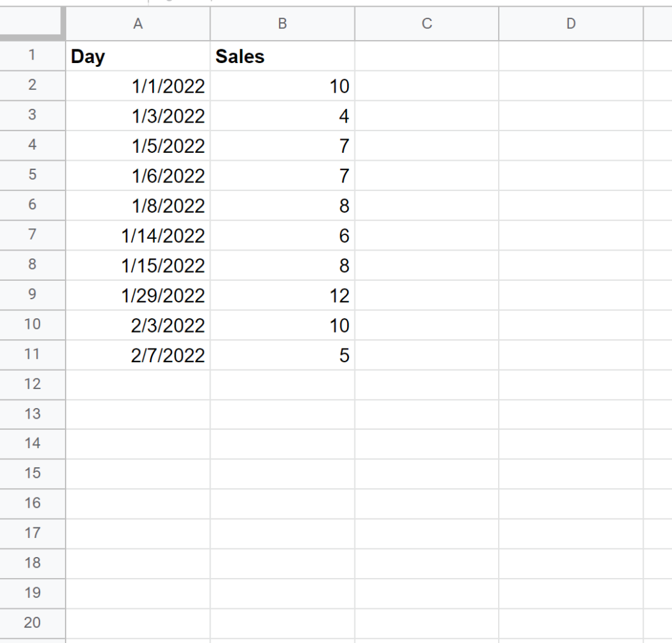Viewport: 672px width, 643px height.
Task: Select cell containing 1/14/2022
Action: (x=138, y=235)
